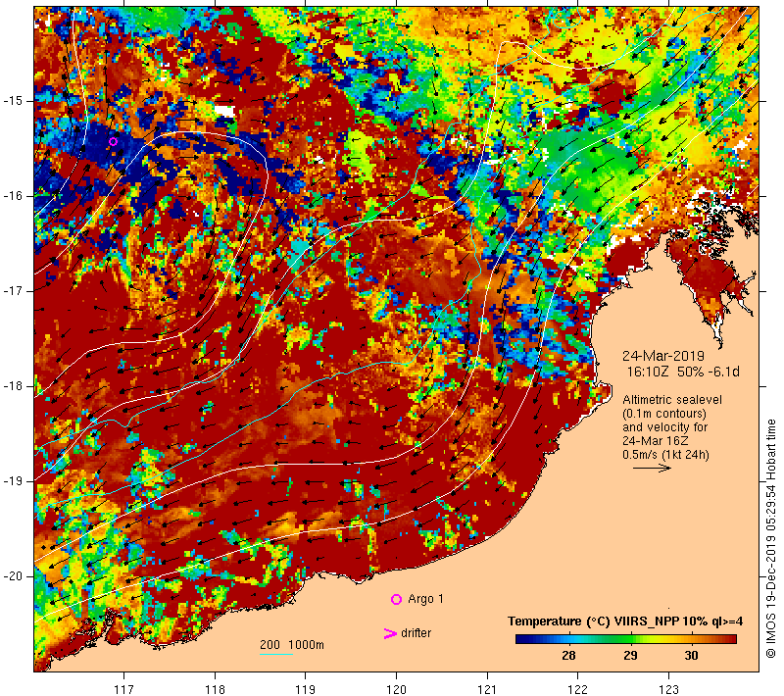Click the 24-Mar-2019 date text

click(x=663, y=356)
